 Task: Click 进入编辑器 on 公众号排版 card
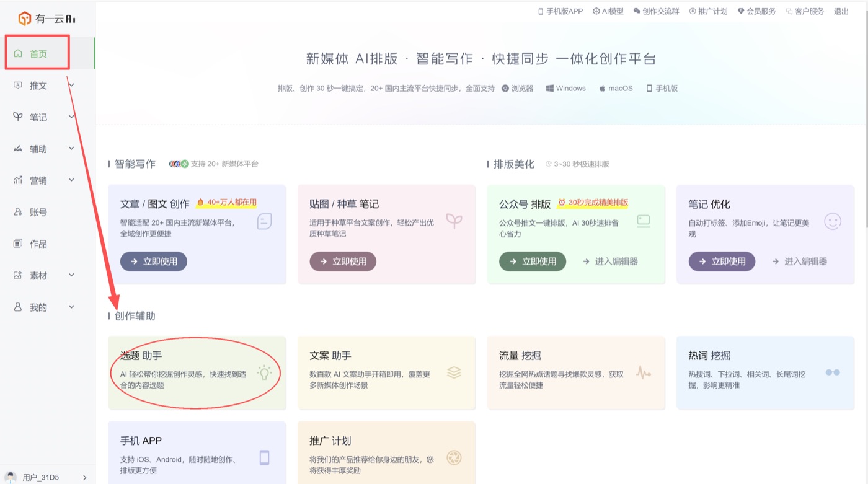[x=610, y=262]
